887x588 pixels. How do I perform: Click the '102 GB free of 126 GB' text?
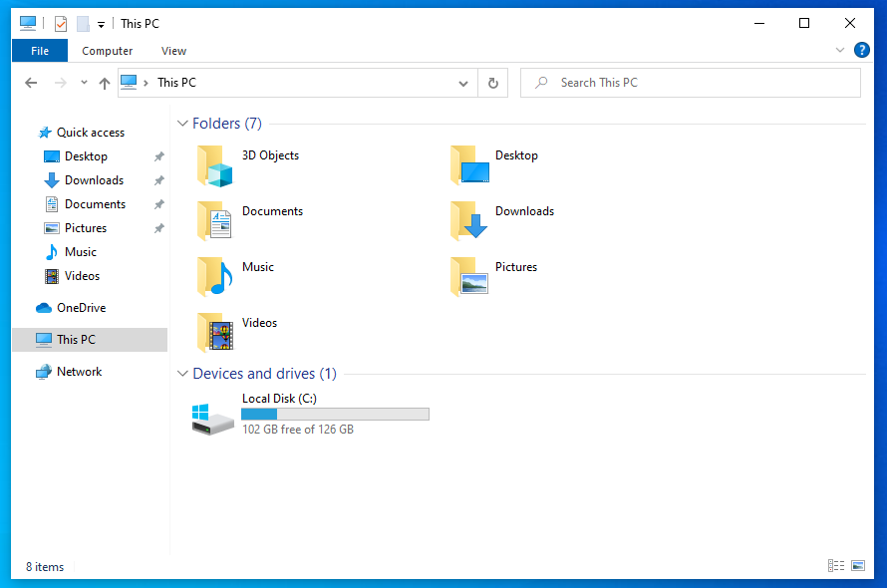coord(298,430)
